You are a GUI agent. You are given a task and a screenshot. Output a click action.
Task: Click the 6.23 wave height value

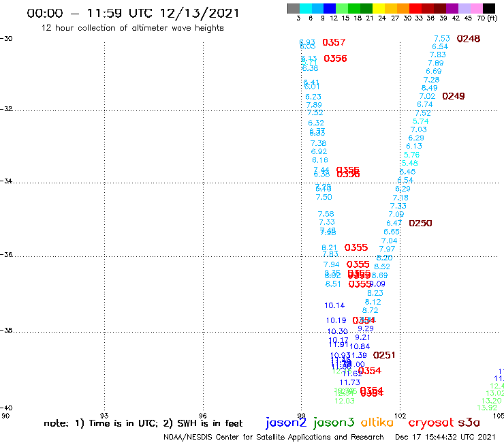click(313, 97)
